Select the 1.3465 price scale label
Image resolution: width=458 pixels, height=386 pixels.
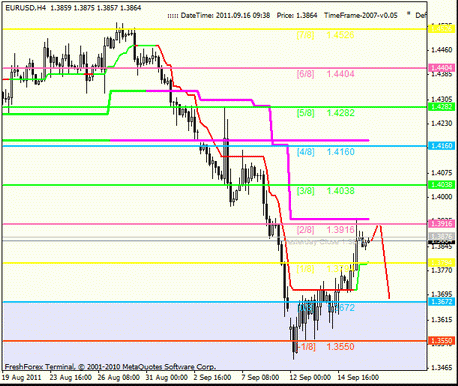(442, 368)
